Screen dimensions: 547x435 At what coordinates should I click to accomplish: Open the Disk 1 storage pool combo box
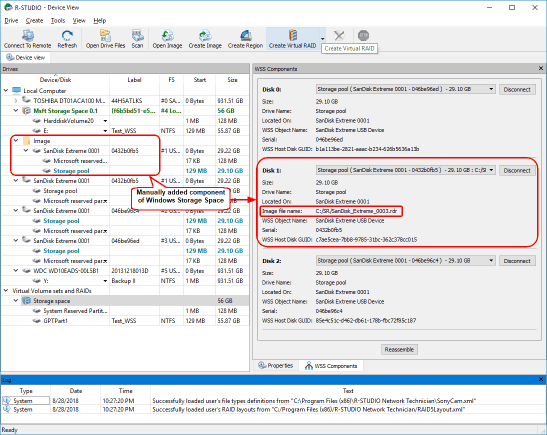[405, 170]
